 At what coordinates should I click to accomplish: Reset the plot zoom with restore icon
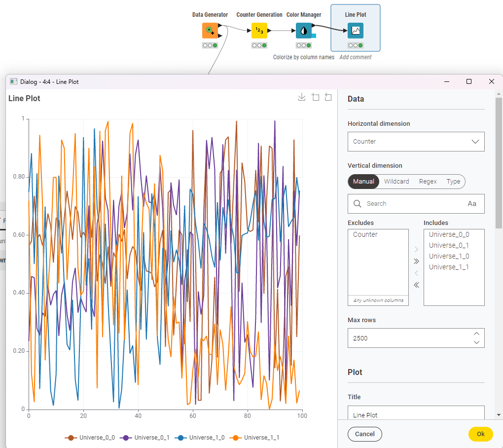click(x=328, y=97)
